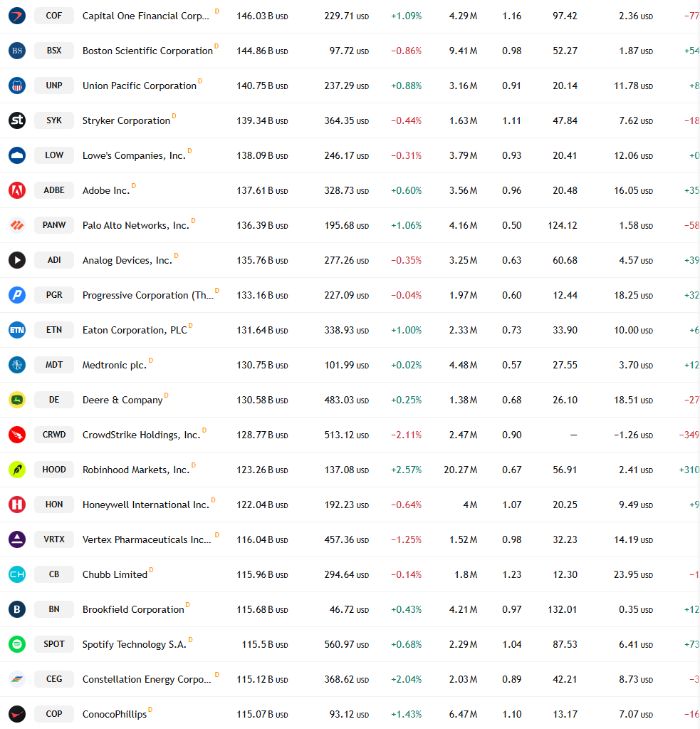Open Adobe Inc. company link
Viewport: 700px width, 729px height.
106,190
